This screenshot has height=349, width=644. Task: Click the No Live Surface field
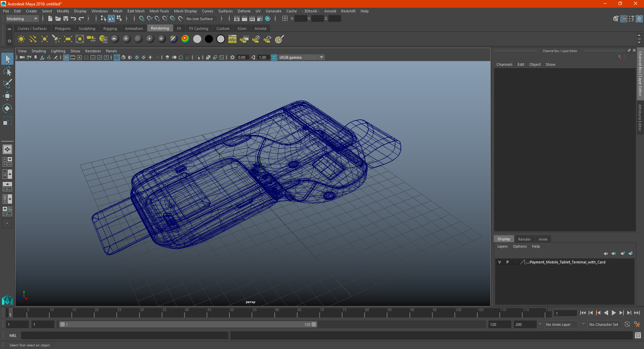[201, 19]
